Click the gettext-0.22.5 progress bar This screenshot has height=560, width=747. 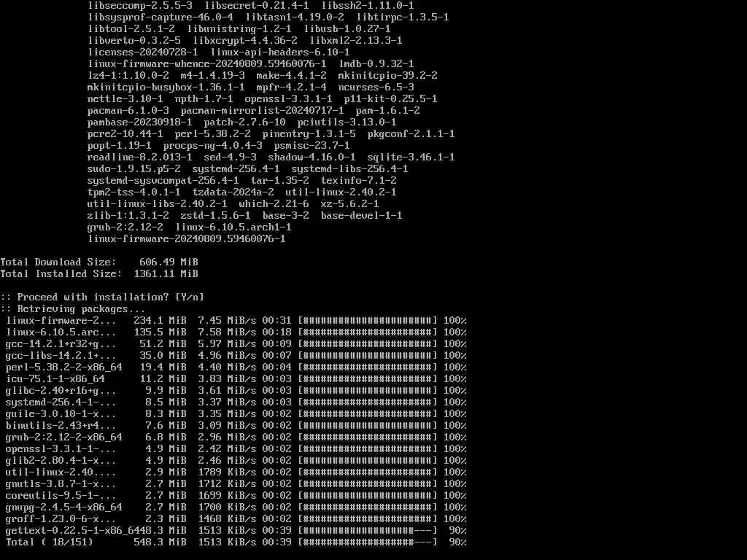click(368, 531)
